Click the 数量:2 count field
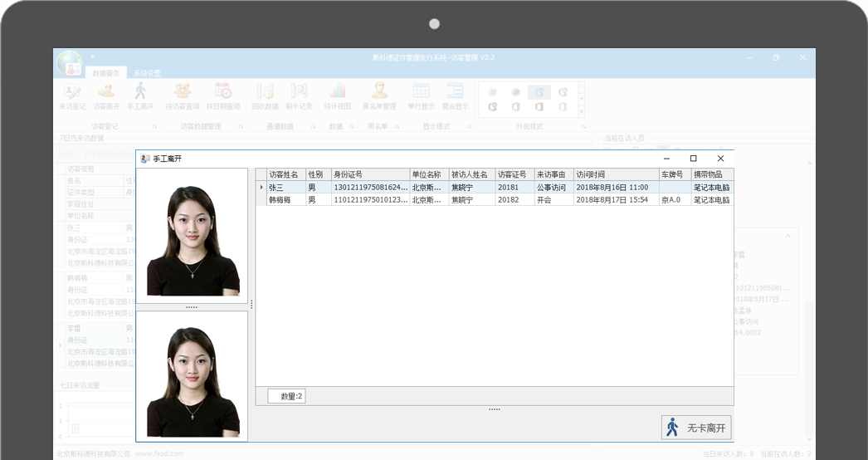 coord(286,396)
